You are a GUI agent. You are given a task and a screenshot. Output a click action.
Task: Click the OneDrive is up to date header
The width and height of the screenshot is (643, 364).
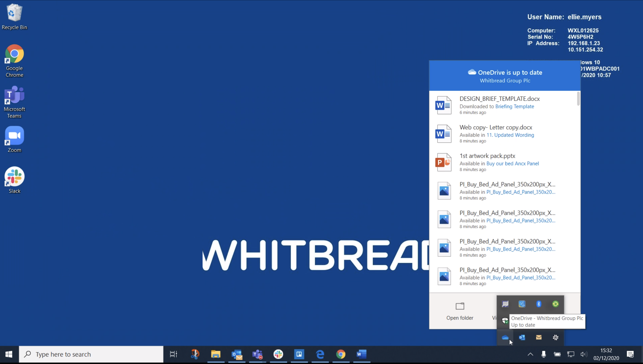[505, 76]
